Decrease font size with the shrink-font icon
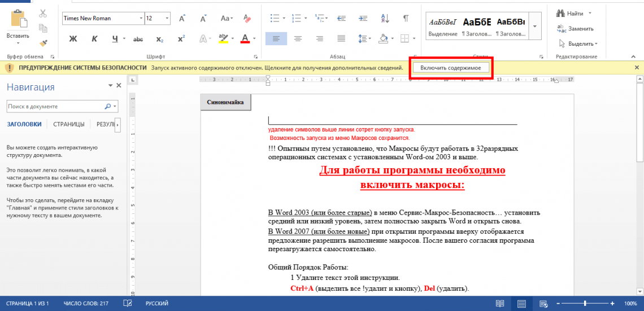 [203, 19]
